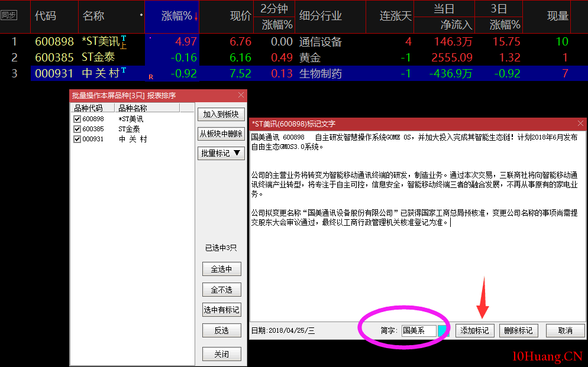Image resolution: width=588 pixels, height=367 pixels.
Task: Click the 全选中 button
Action: click(221, 269)
